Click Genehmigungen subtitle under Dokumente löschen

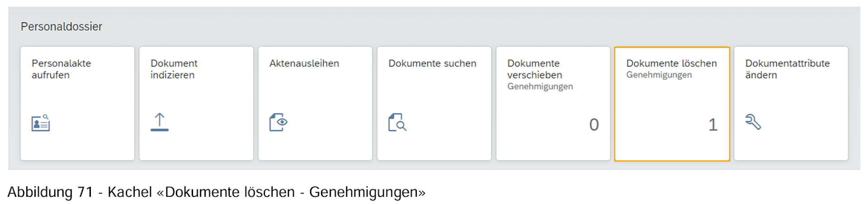pyautogui.click(x=659, y=75)
